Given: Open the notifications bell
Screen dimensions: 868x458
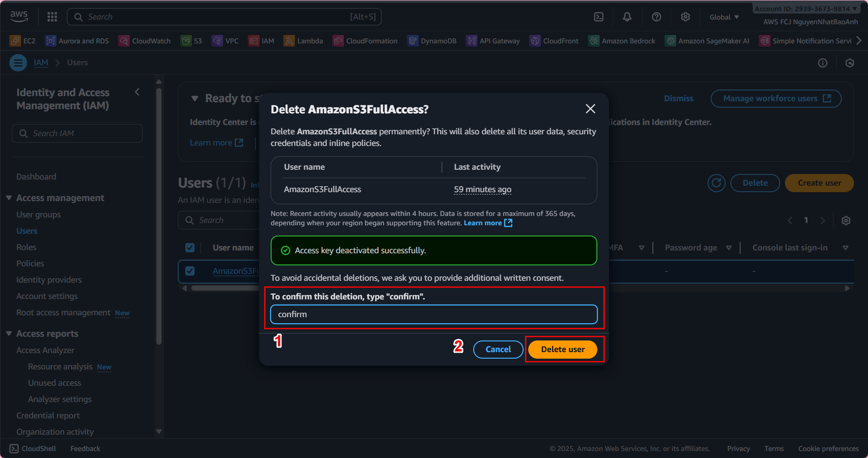Looking at the screenshot, I should click(x=627, y=17).
